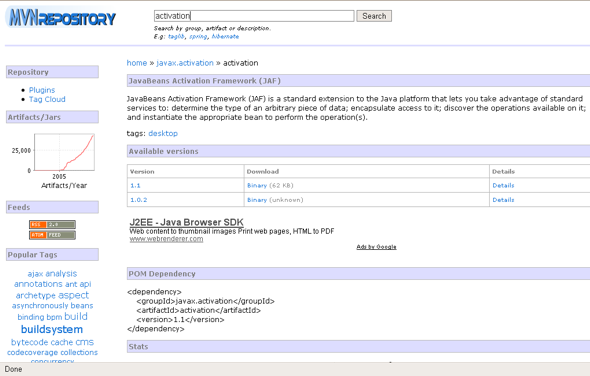Open version 1.0.2 link
The height and width of the screenshot is (376, 590).
(x=138, y=200)
